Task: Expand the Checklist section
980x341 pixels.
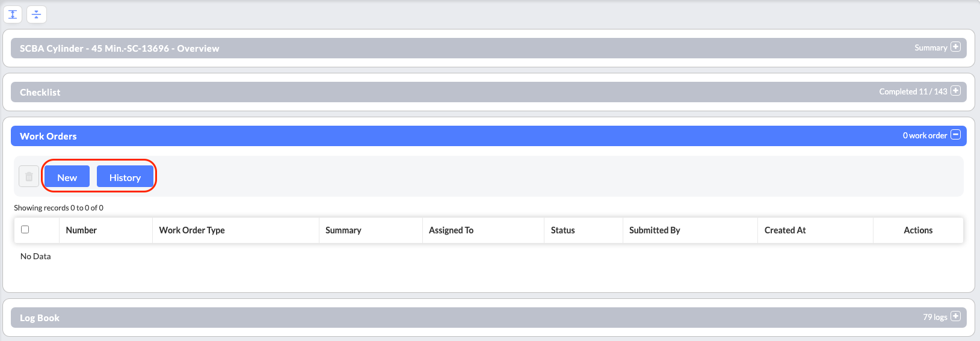Action: pyautogui.click(x=955, y=91)
